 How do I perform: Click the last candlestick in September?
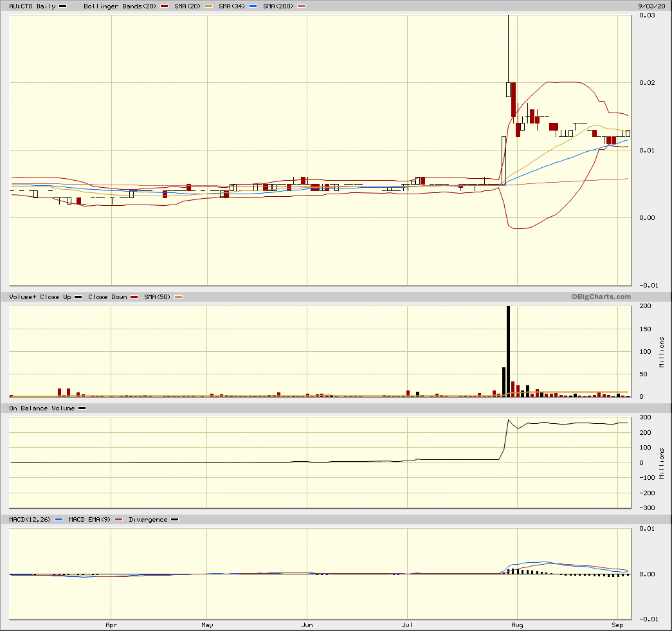pyautogui.click(x=628, y=133)
